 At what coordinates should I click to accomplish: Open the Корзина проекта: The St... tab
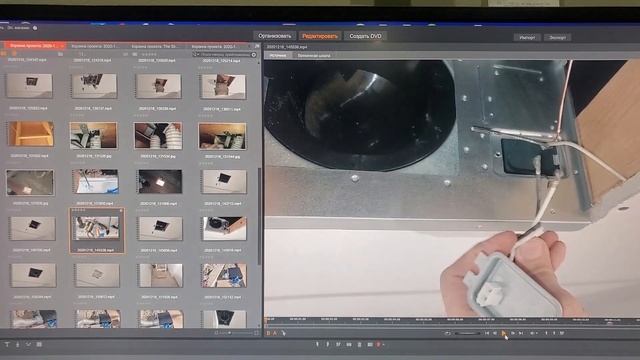coord(154,47)
